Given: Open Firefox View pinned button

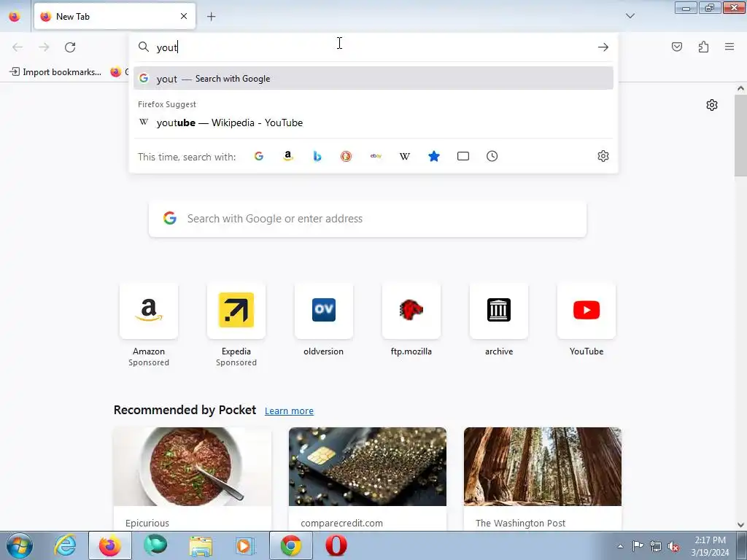Looking at the screenshot, I should 15,16.
